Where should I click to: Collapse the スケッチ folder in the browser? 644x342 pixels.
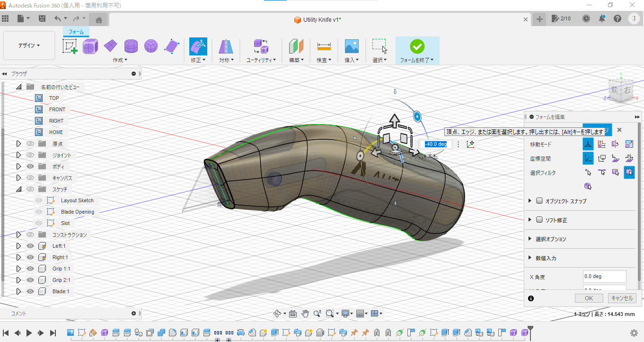(18, 189)
